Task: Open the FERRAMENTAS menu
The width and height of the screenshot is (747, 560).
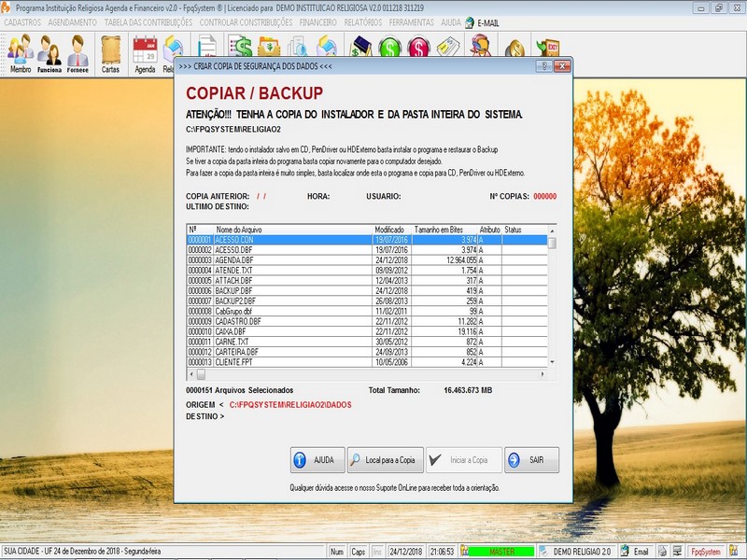Action: click(412, 22)
